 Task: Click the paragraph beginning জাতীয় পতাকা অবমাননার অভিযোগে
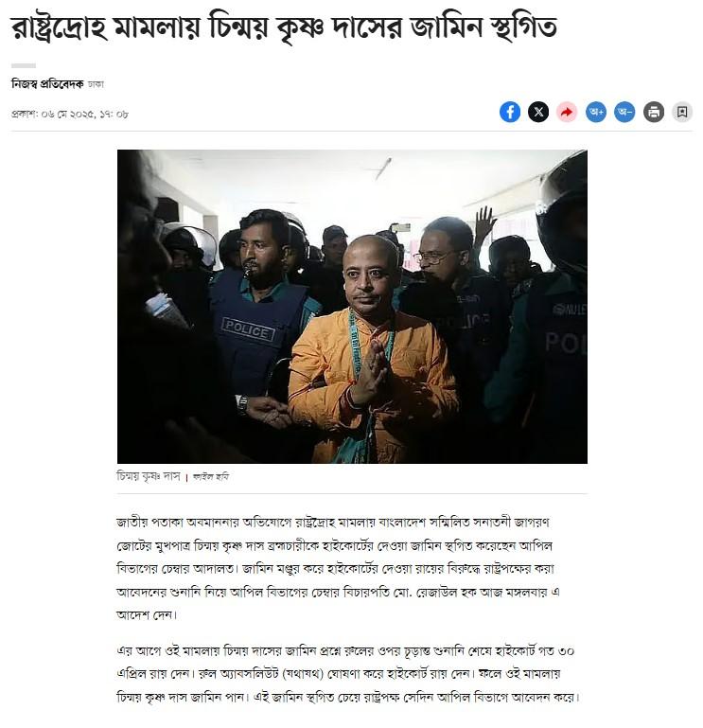tap(339, 569)
